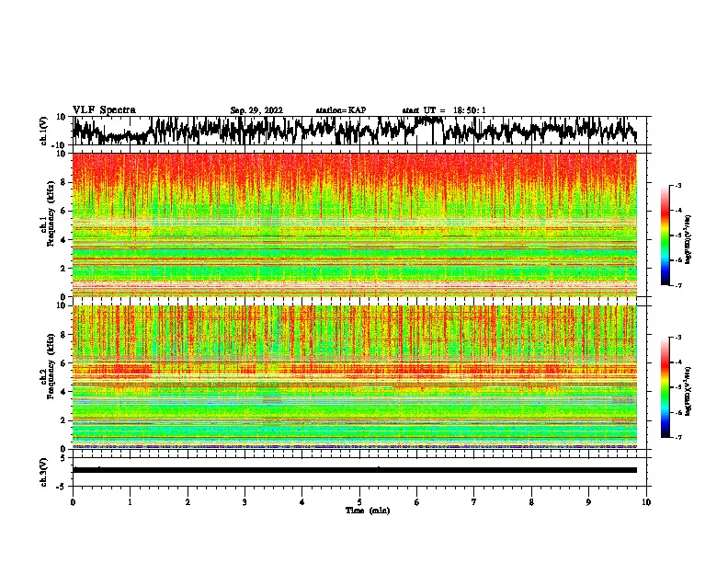This screenshot has width=728, height=563.
Task: Click the "6" kHz tick of ch.1 spectrogram
Action: click(x=64, y=211)
